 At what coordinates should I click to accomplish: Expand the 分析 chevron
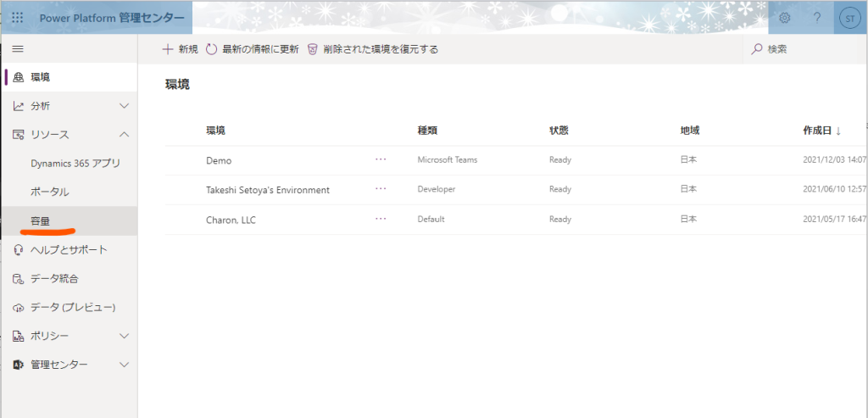[x=125, y=106]
